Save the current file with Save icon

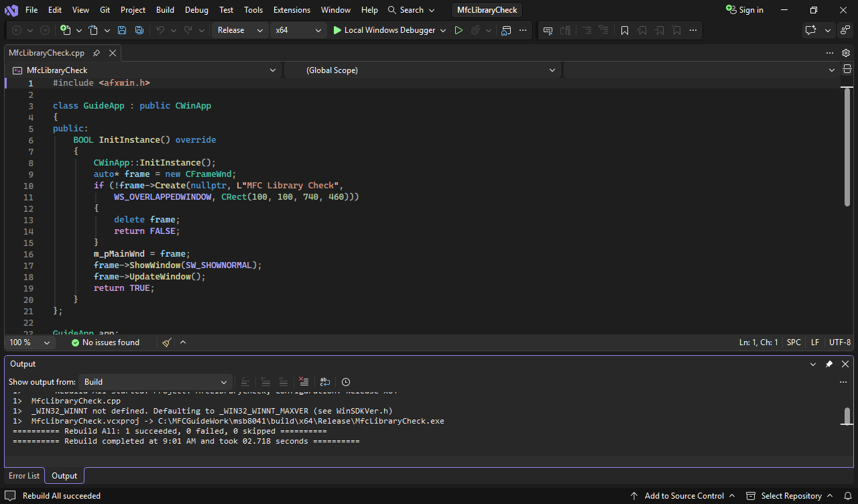coord(122,30)
